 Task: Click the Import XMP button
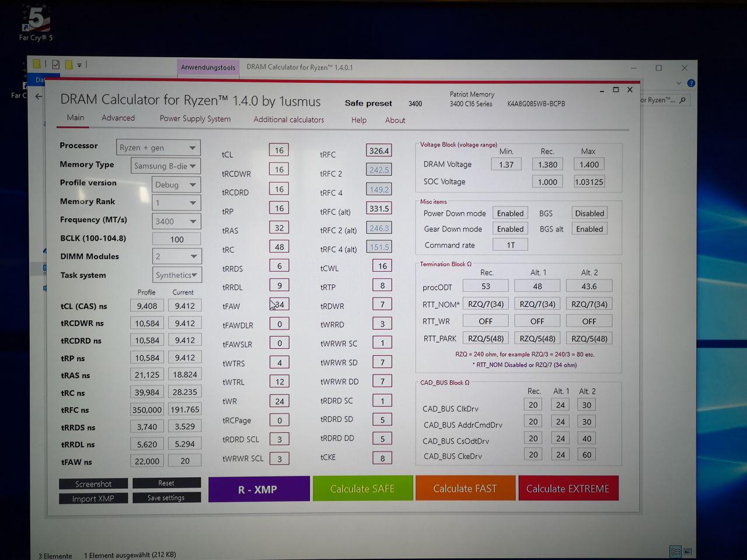(93, 499)
